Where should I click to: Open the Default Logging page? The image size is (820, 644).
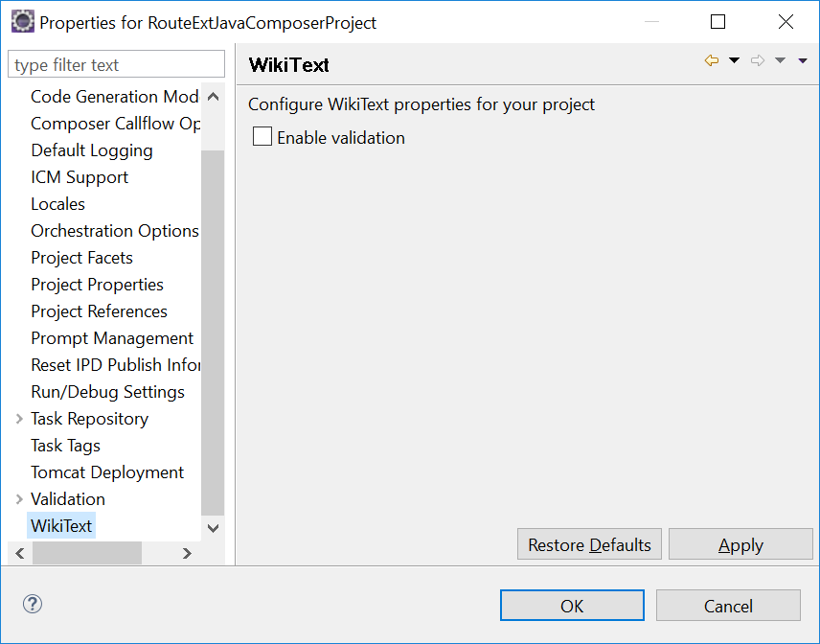coord(92,150)
